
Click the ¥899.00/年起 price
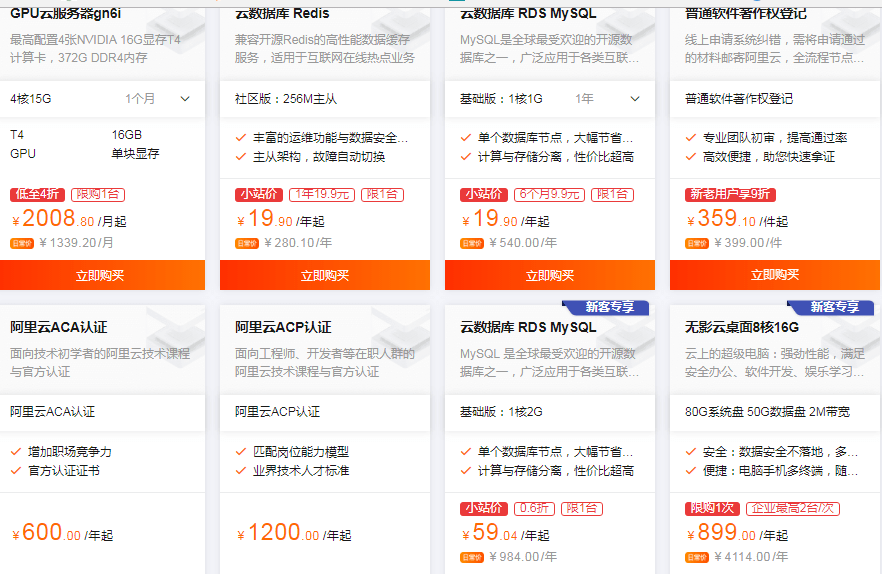[737, 533]
